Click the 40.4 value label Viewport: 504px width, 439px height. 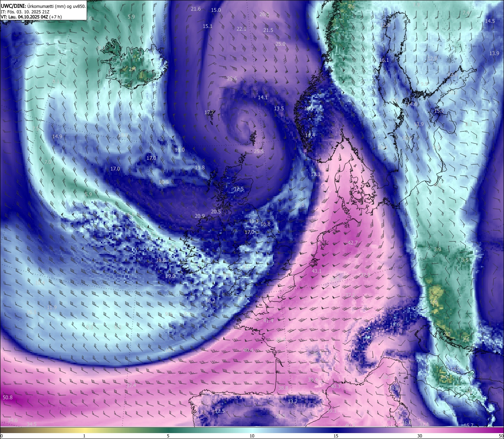(248, 350)
